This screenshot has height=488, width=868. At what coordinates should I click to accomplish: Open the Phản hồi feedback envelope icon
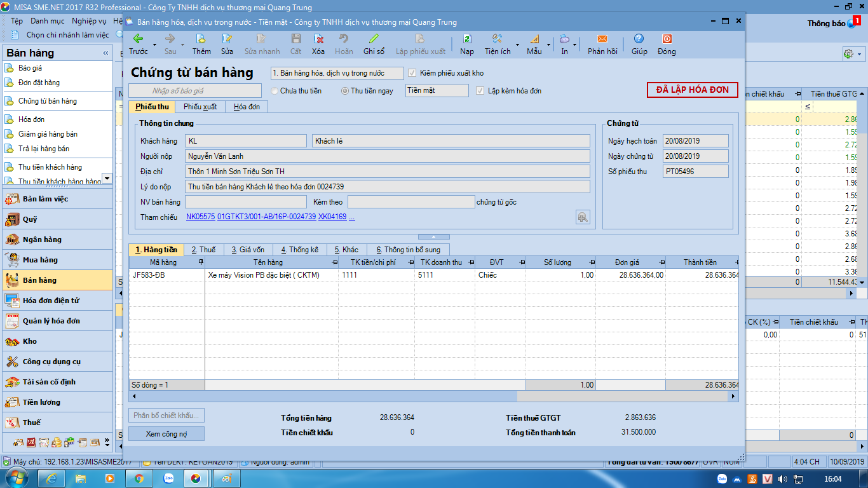[x=602, y=39]
